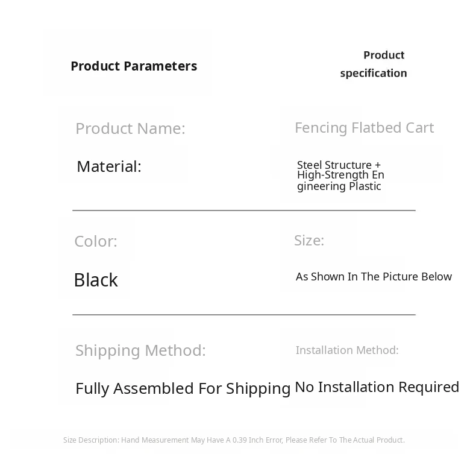Select the "Material:" label

(109, 166)
